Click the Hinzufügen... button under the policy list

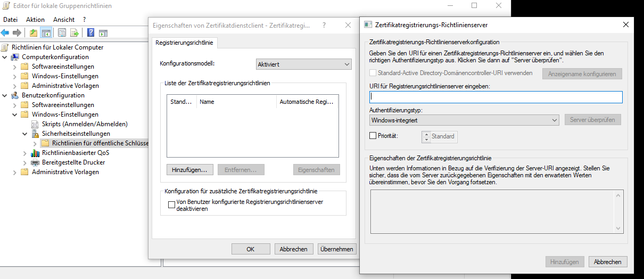click(x=190, y=170)
